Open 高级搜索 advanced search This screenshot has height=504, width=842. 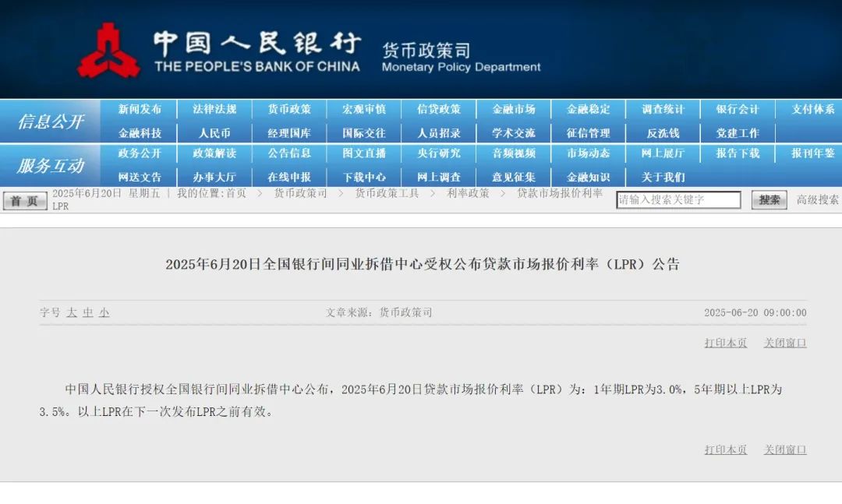coord(815,200)
